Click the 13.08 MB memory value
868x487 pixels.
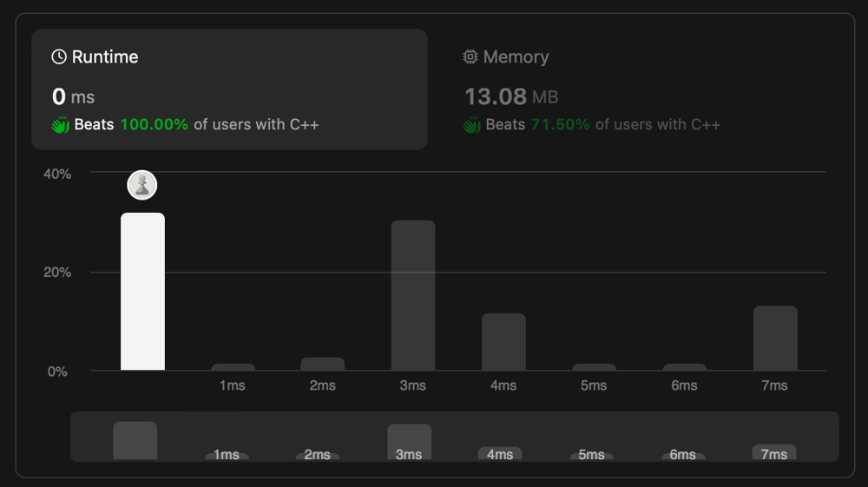click(x=511, y=97)
